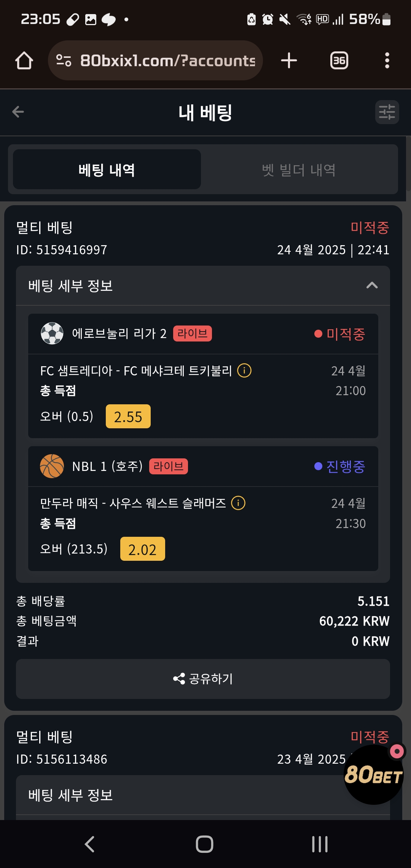Tap the soccer ball league icon
This screenshot has width=411, height=868.
pyautogui.click(x=52, y=333)
